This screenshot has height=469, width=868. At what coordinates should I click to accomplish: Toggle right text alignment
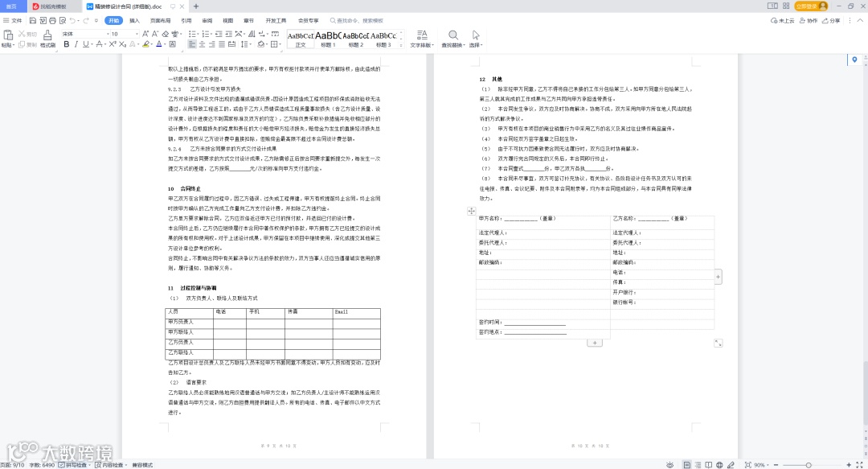pos(212,44)
